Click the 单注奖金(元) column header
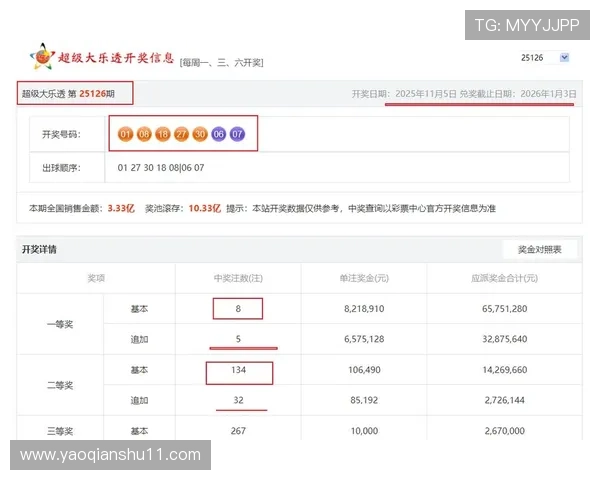The height and width of the screenshot is (480, 600). 364,278
